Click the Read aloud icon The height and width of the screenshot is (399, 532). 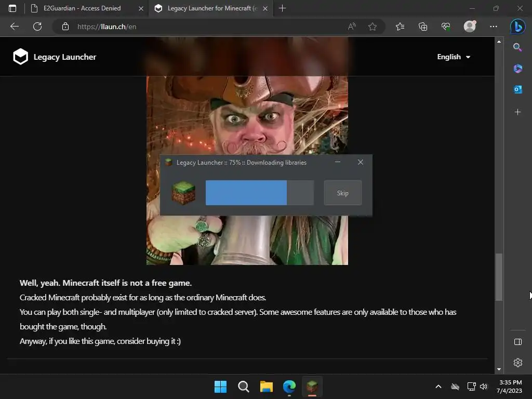352,26
